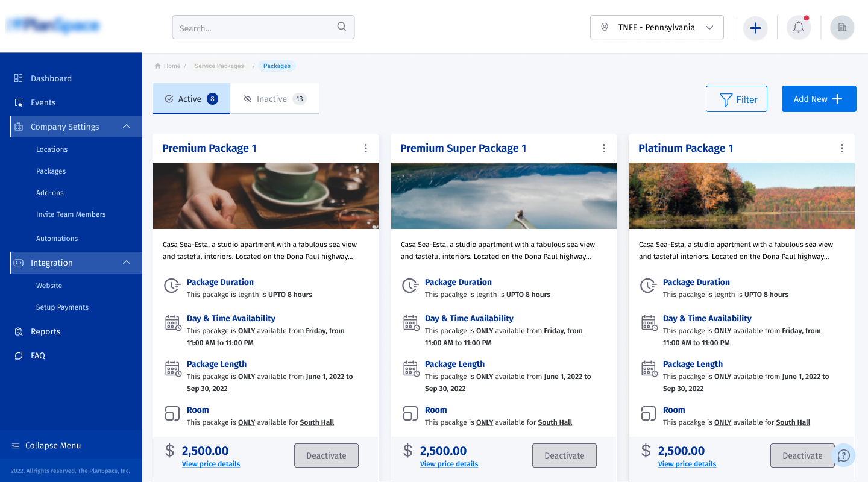Deactivate Premium Package 1
This screenshot has width=868, height=482.
click(326, 455)
